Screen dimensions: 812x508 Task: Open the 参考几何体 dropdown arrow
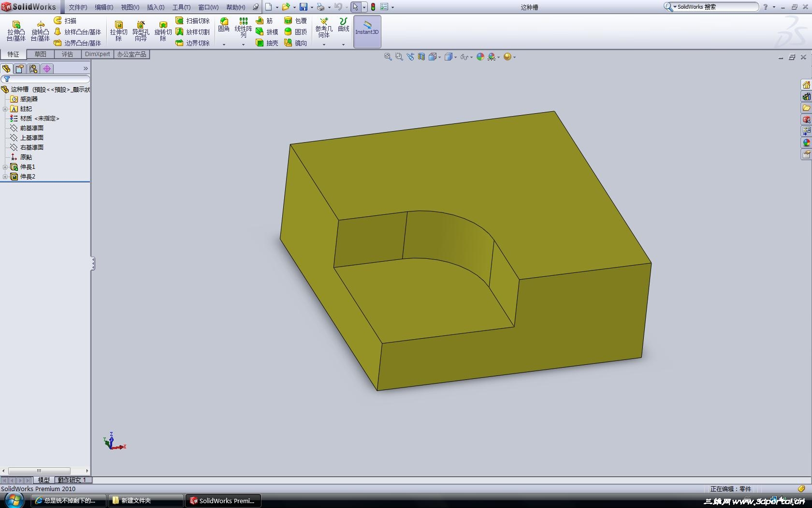click(324, 45)
